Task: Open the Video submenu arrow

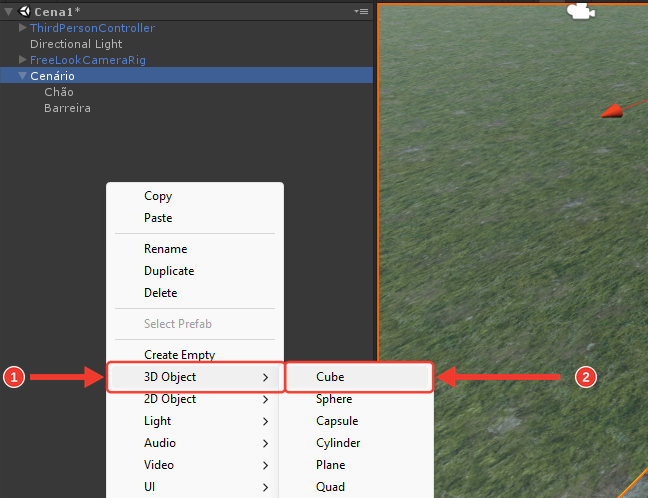Action: coord(265,465)
